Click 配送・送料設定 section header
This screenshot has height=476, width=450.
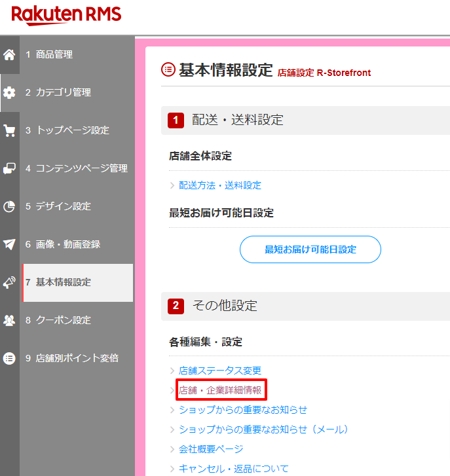coord(305,120)
